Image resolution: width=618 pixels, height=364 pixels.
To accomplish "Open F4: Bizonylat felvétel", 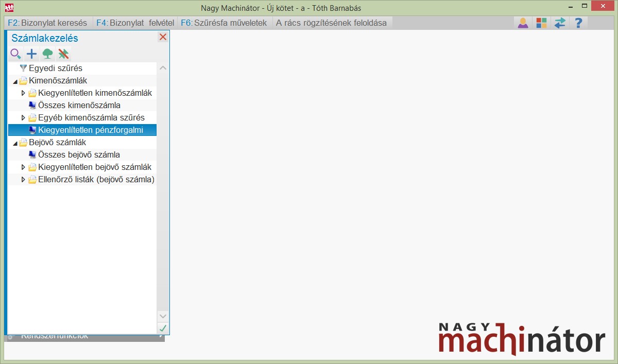I will point(135,23).
